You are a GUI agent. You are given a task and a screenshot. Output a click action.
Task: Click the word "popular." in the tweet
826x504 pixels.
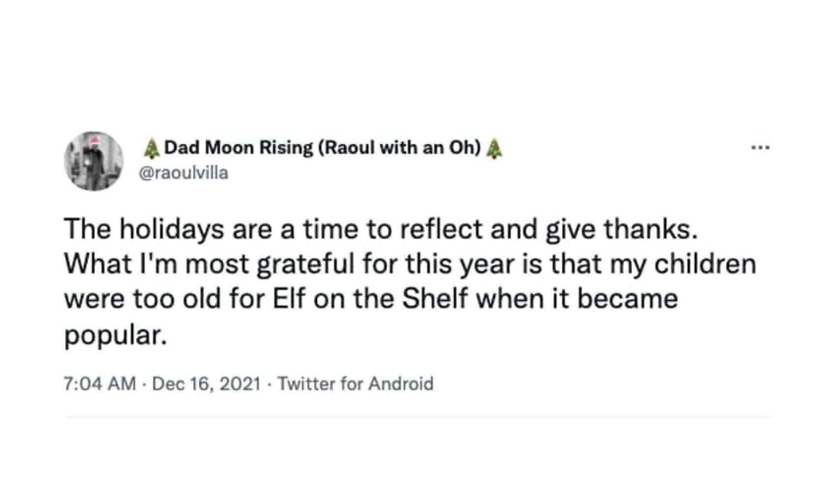113,335
